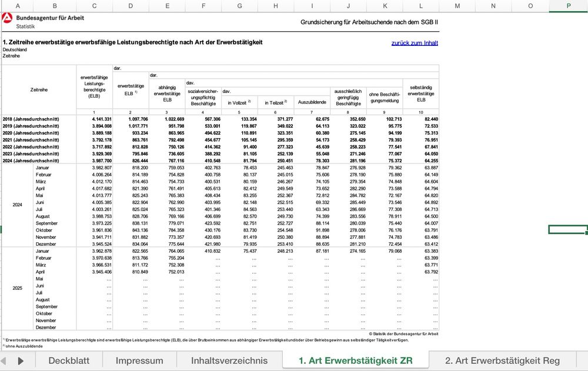Viewport: 588px width, 371px height.
Task: Click the selected green-bordered cell in column P
Action: (x=568, y=229)
